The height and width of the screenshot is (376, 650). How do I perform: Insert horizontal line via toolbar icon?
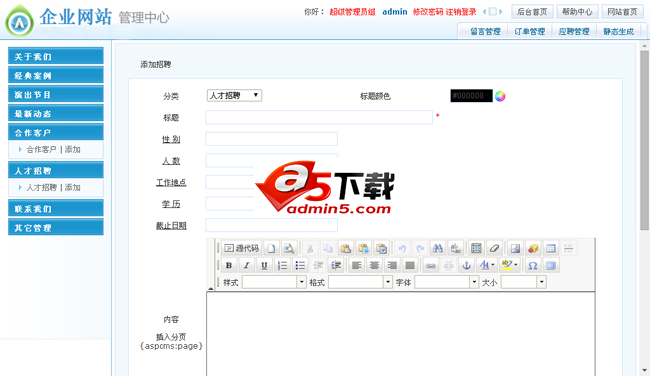point(569,248)
